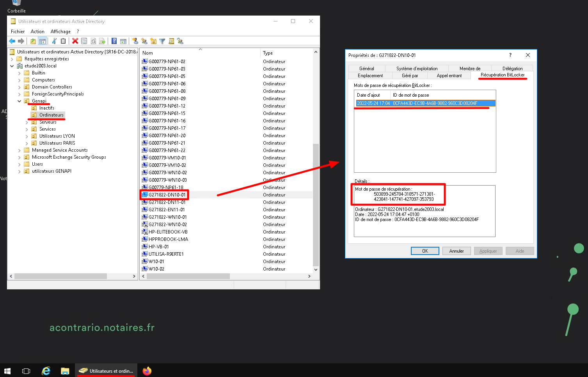Expand Utilisateurs LYON unit
The image size is (588, 377).
coord(27,136)
